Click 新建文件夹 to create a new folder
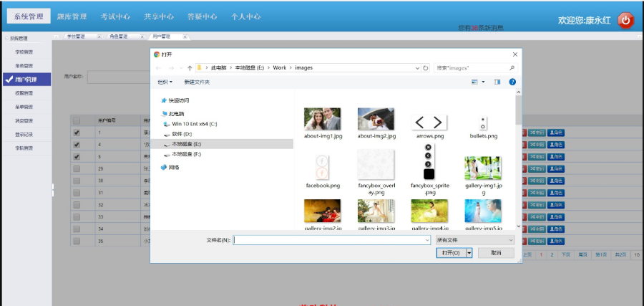Image resolution: width=644 pixels, height=306 pixels. (197, 82)
